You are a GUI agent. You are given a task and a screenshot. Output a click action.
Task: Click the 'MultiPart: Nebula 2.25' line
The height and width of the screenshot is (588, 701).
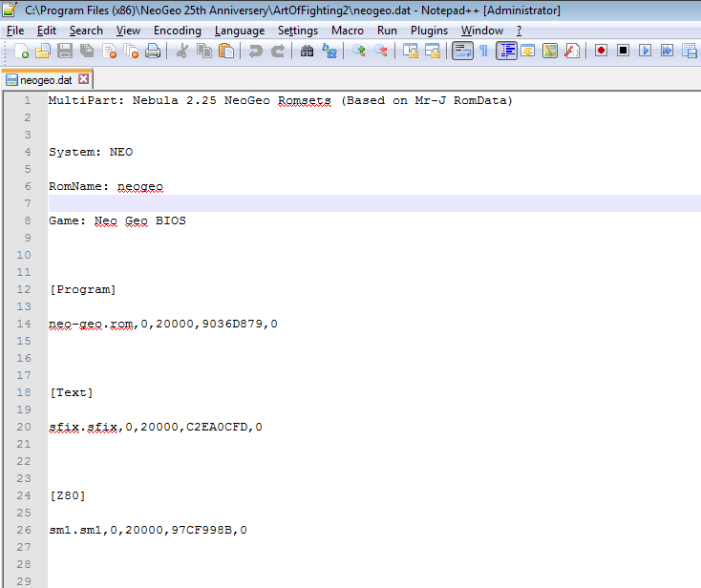point(281,100)
